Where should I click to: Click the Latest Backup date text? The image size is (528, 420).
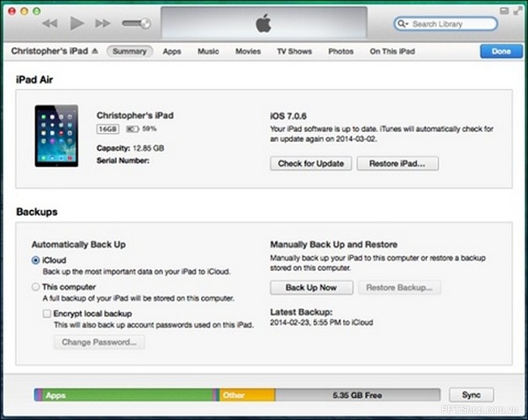pos(321,323)
